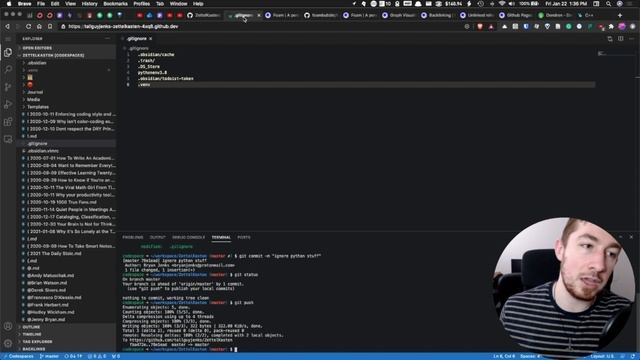Select the .gitignore editor tab
This screenshot has height=360, width=640.
[136, 39]
